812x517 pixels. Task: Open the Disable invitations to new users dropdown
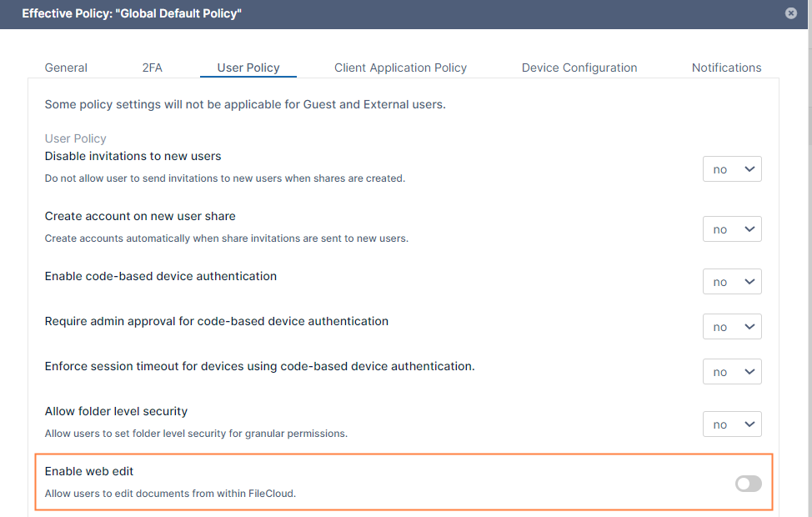[x=732, y=169]
